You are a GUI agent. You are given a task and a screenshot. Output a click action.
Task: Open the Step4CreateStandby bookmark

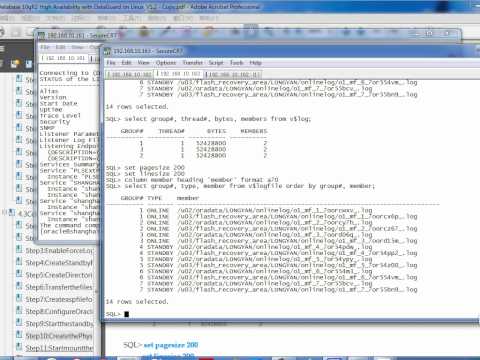(59, 263)
